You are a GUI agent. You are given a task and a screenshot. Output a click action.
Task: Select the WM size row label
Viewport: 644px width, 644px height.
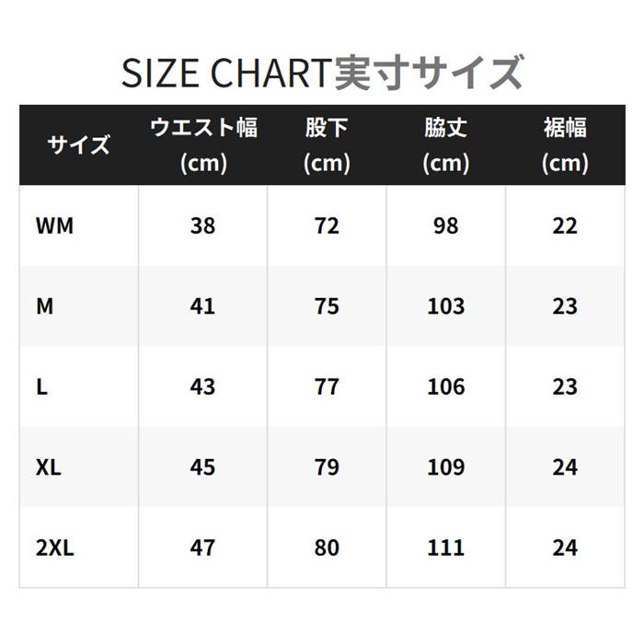click(x=54, y=225)
